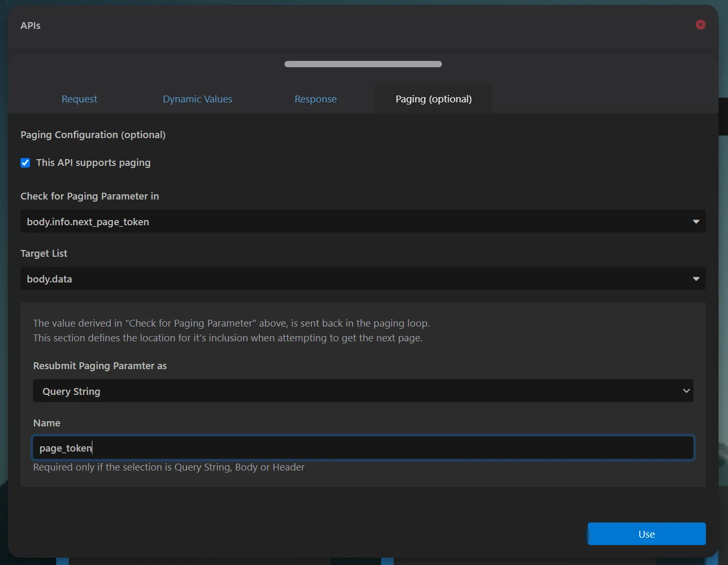Go to the Response tab
The width and height of the screenshot is (728, 565).
click(x=315, y=99)
